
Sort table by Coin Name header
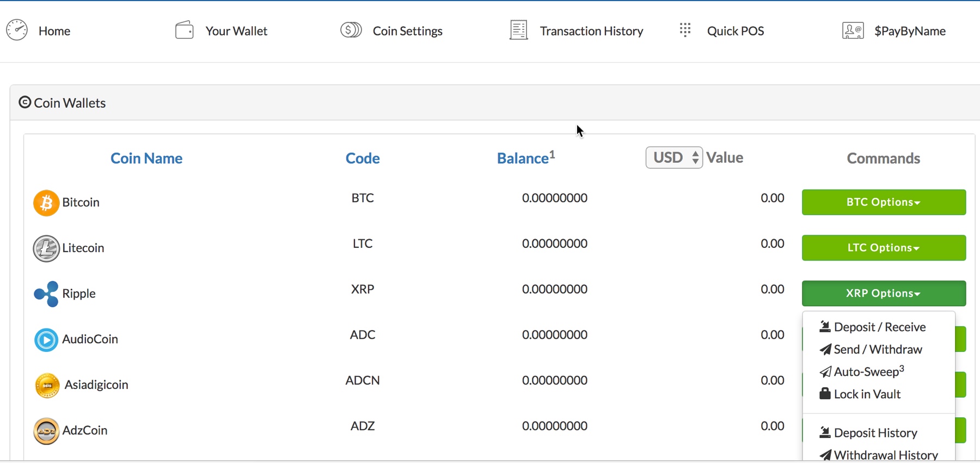(146, 158)
